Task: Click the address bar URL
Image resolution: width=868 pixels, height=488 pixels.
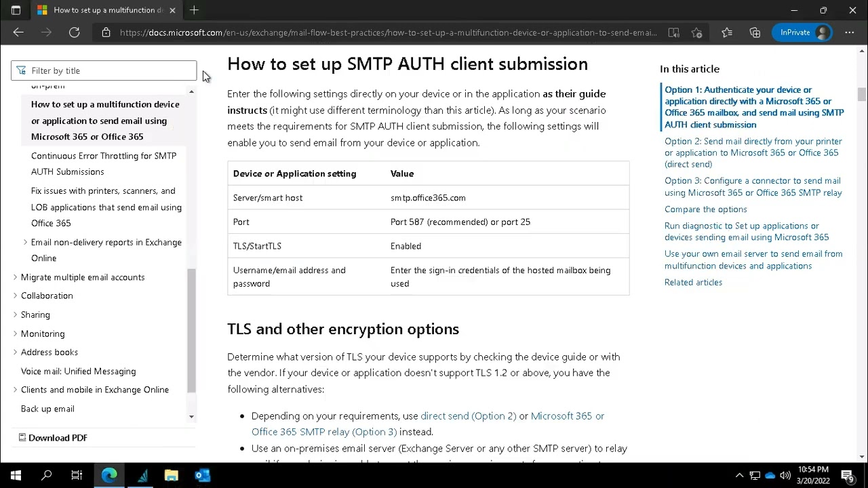Action: point(388,33)
